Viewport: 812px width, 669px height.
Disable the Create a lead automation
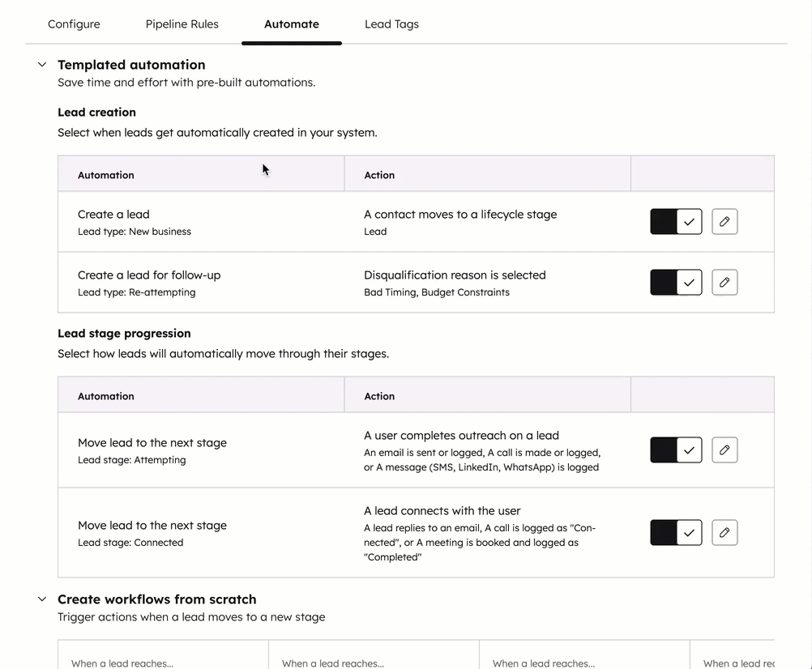(x=676, y=221)
